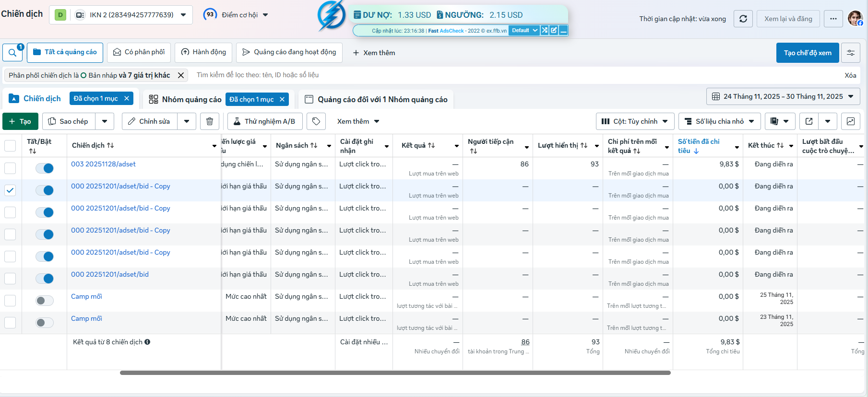Image resolution: width=868 pixels, height=397 pixels.
Task: Turn off the 003 20251128/adset toggle
Action: [45, 168]
